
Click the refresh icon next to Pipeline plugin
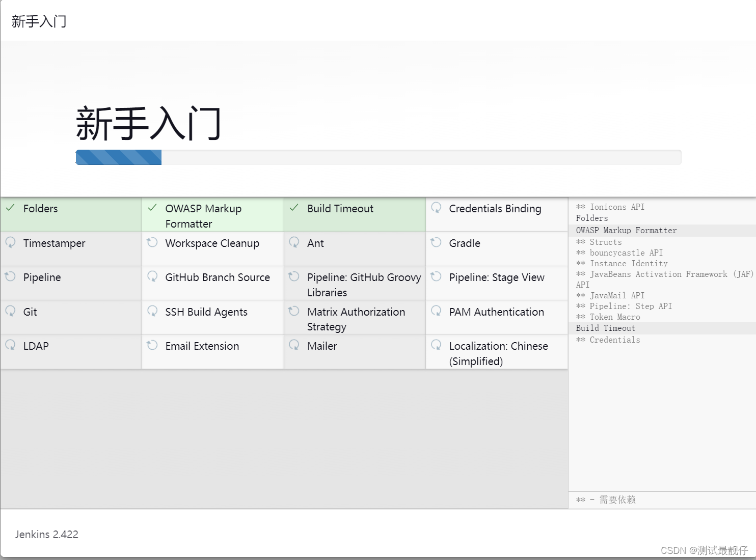(10, 276)
